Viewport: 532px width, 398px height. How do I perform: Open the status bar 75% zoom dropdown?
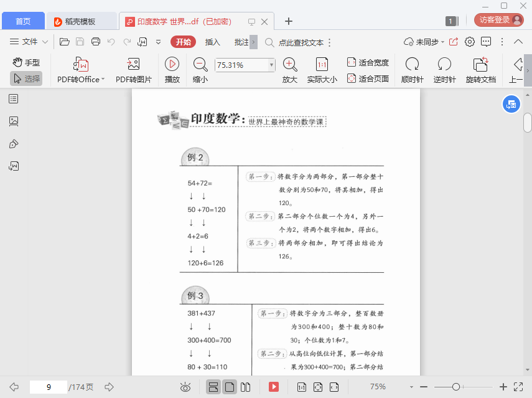pos(378,387)
